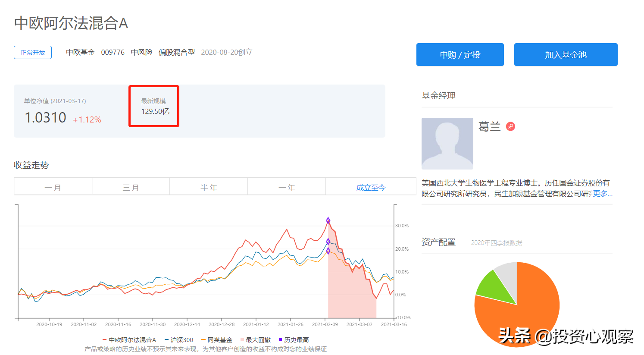644x355 pixels.
Task: Click the 20.0% axis label
Action: pyautogui.click(x=402, y=249)
